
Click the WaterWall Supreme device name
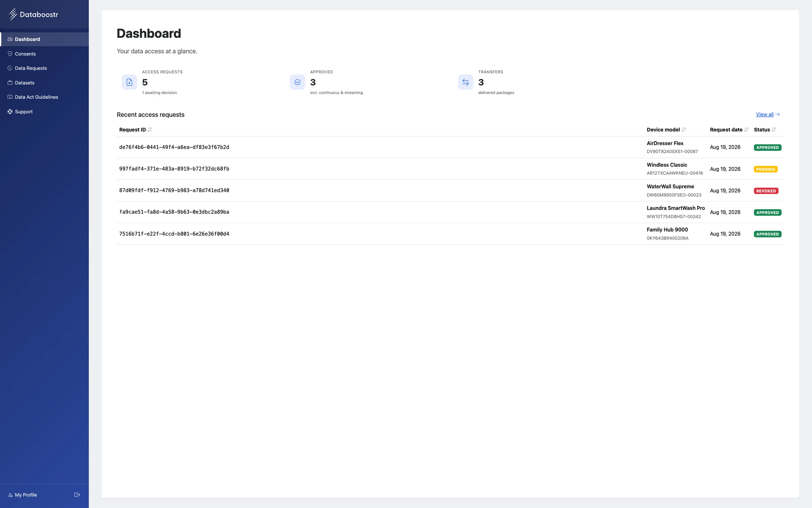click(670, 187)
